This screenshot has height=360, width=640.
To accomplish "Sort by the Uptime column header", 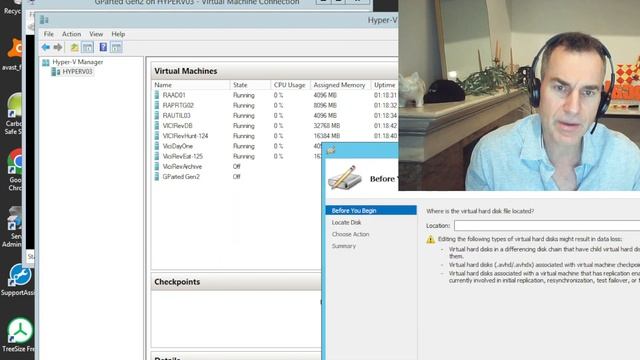I will 384,85.
